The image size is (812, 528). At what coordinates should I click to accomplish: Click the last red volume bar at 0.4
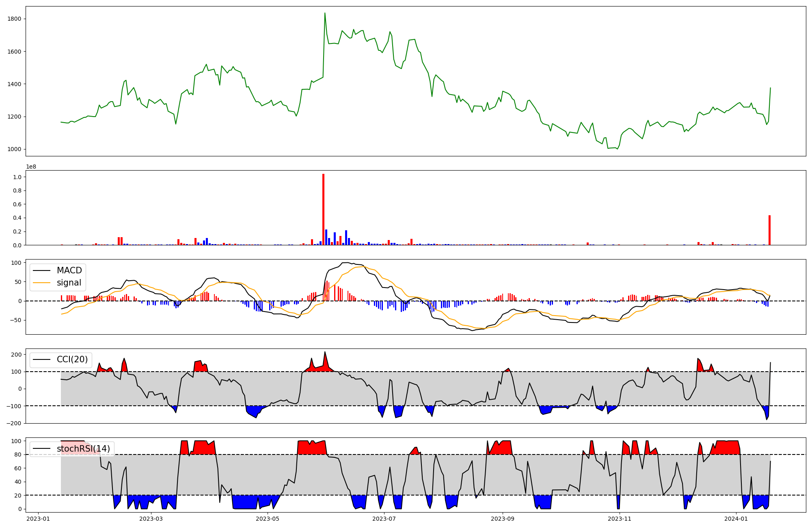(x=769, y=230)
